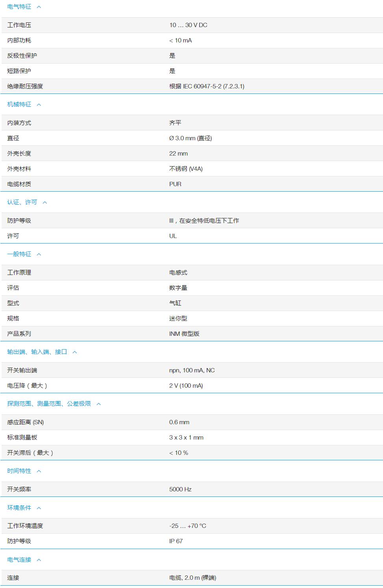Select the UL value under 许可

tap(173, 236)
